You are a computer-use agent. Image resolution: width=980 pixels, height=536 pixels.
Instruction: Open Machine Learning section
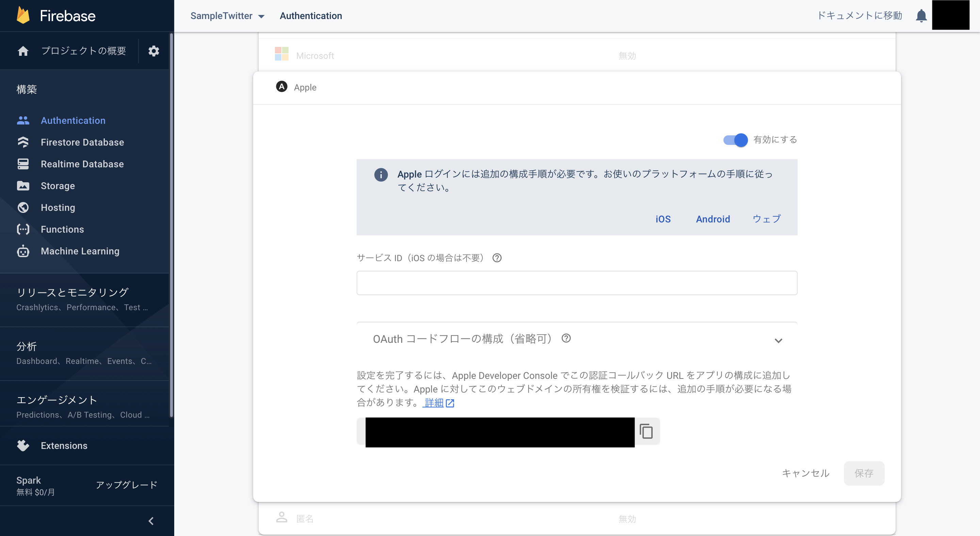click(80, 251)
